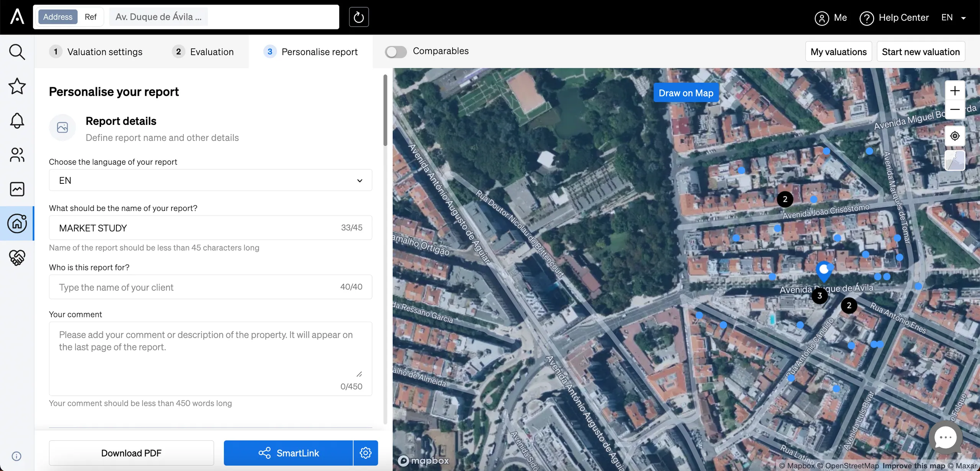Click the refresh address search icon
The height and width of the screenshot is (471, 980).
[359, 17]
